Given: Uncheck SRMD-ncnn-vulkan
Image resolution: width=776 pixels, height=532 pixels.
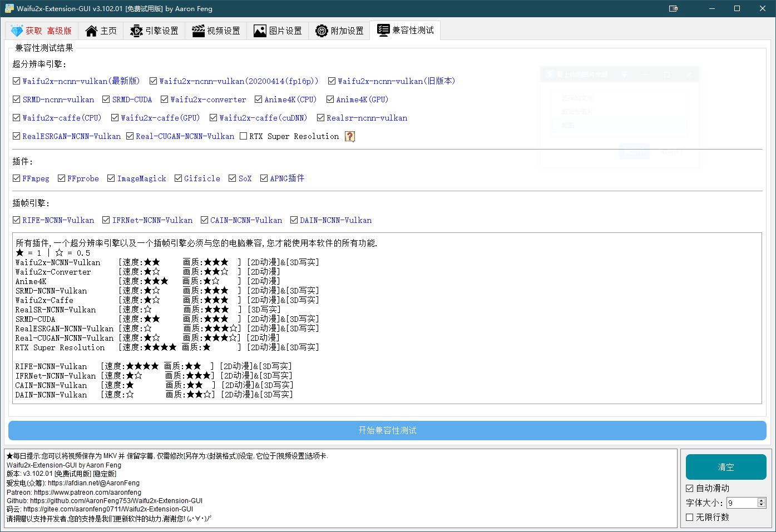Looking at the screenshot, I should 17,100.
